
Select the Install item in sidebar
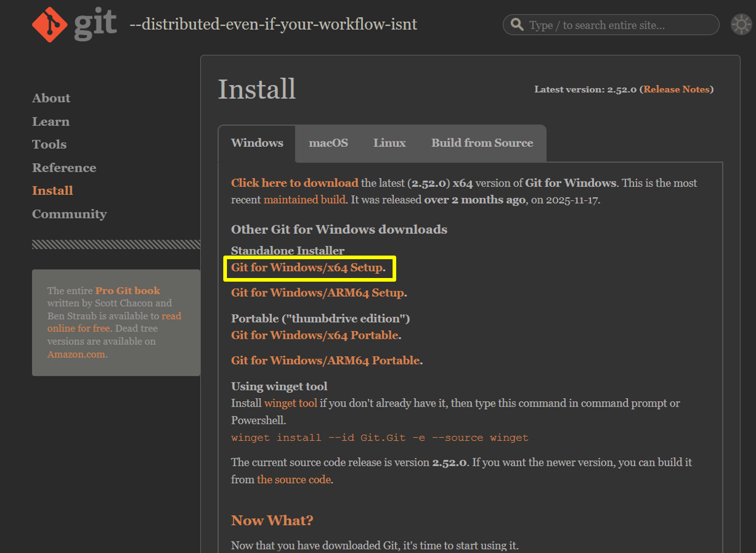tap(52, 191)
